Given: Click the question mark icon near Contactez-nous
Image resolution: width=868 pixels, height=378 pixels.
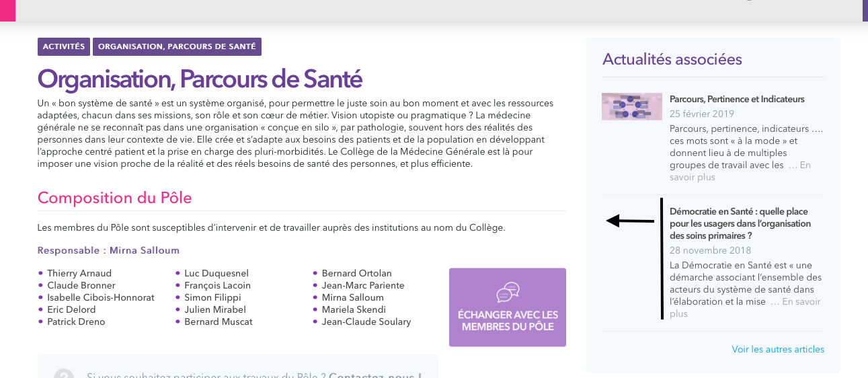Looking at the screenshot, I should [x=63, y=374].
